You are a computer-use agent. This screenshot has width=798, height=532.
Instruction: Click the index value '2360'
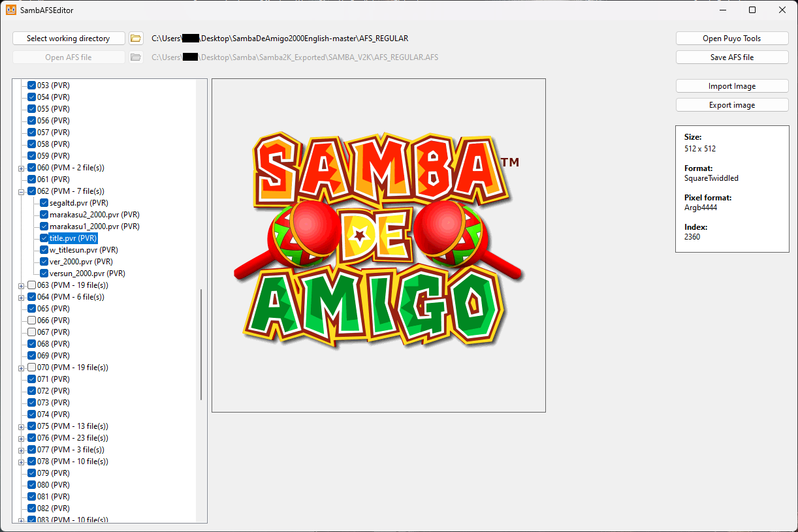tap(692, 237)
